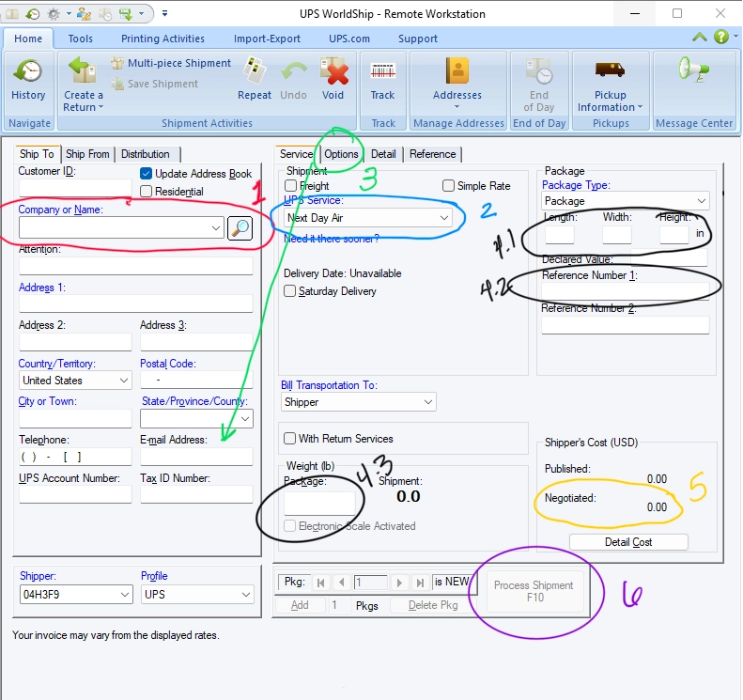The width and height of the screenshot is (743, 700).
Task: Click Detail Cost button
Action: pos(628,542)
